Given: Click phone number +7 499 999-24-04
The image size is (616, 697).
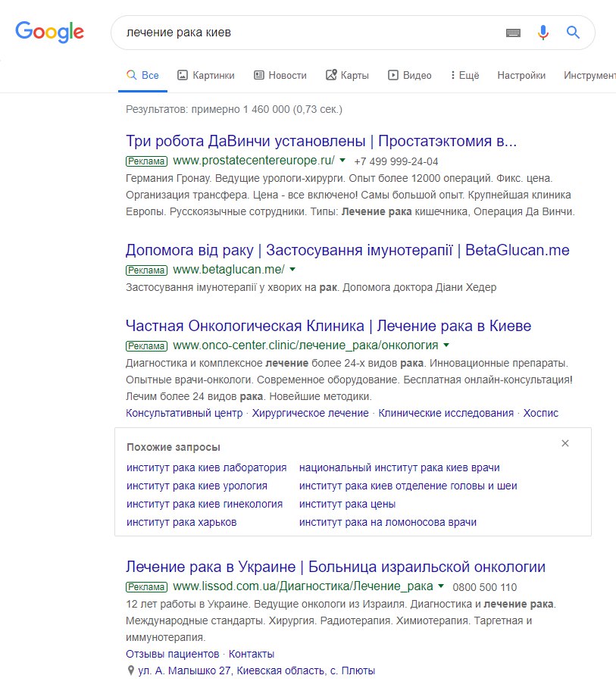Looking at the screenshot, I should 396,161.
